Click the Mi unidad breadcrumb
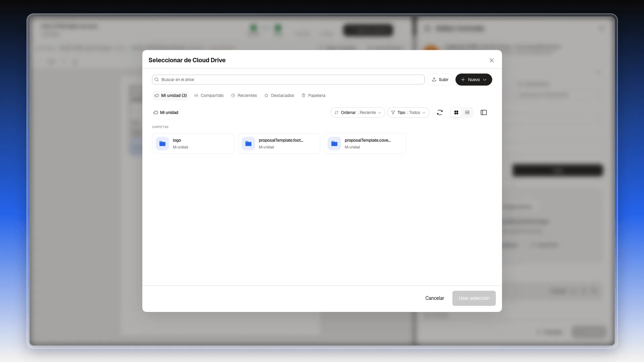The height and width of the screenshot is (362, 644). 166,113
